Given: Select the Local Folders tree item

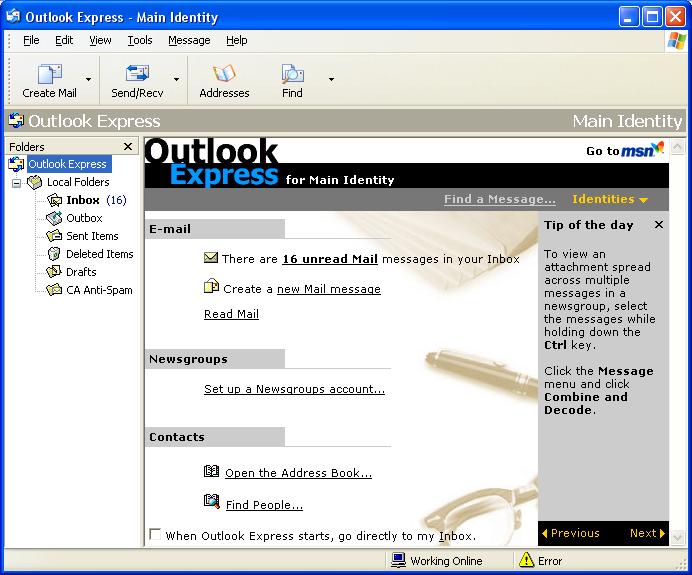Looking at the screenshot, I should (x=78, y=182).
